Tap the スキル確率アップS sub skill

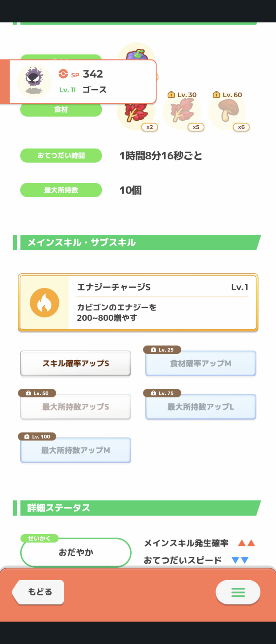76,364
